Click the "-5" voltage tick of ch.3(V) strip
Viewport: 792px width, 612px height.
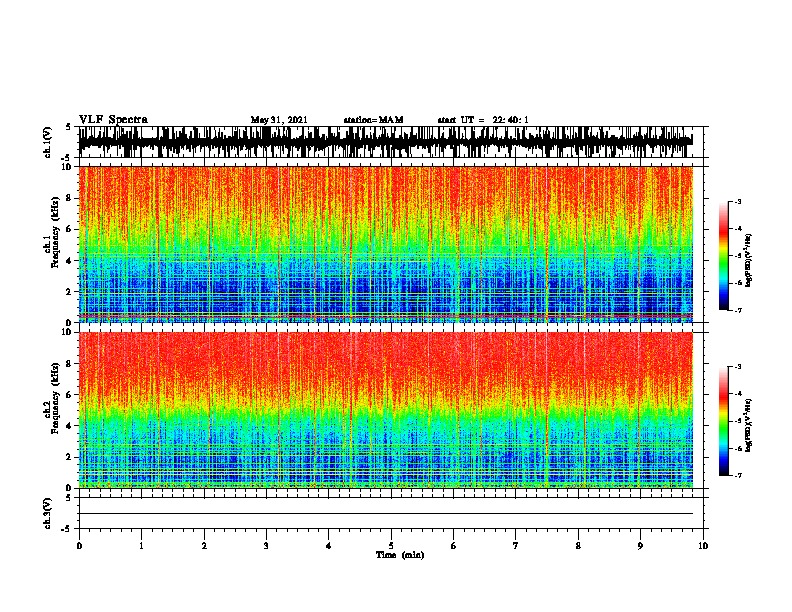[67, 529]
